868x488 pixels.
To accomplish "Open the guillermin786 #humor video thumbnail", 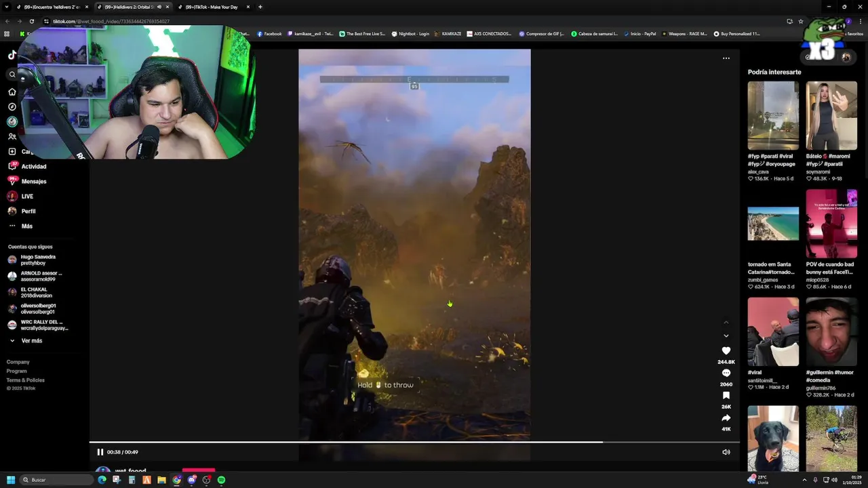I will point(831,331).
